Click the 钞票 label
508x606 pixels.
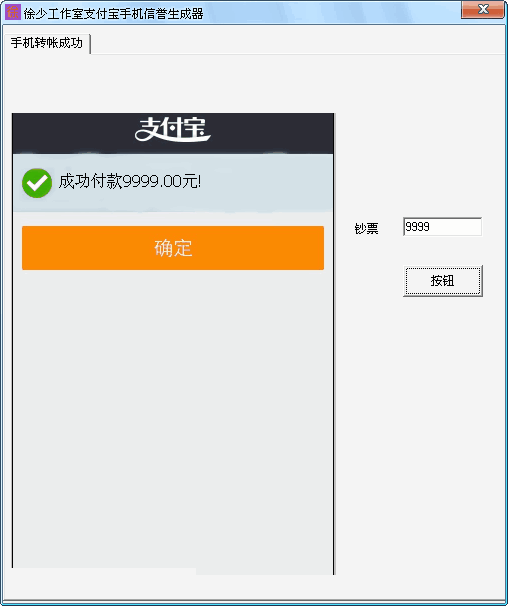(366, 228)
